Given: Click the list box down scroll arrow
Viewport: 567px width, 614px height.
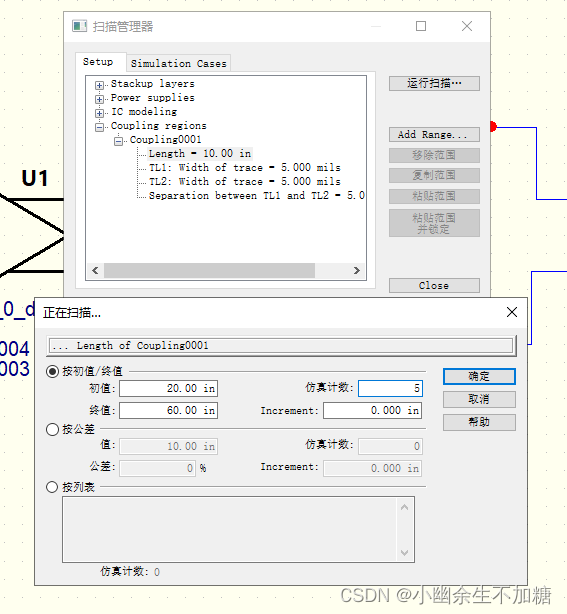Looking at the screenshot, I should coord(404,553).
